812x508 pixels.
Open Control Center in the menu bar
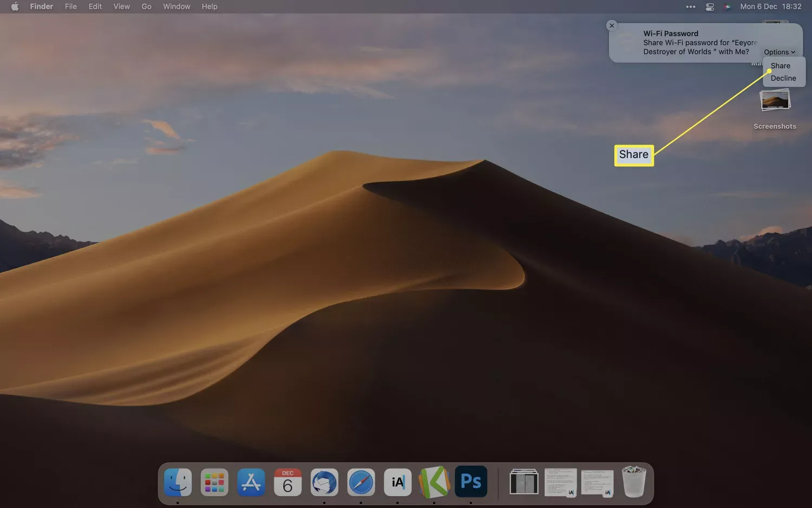coord(709,6)
